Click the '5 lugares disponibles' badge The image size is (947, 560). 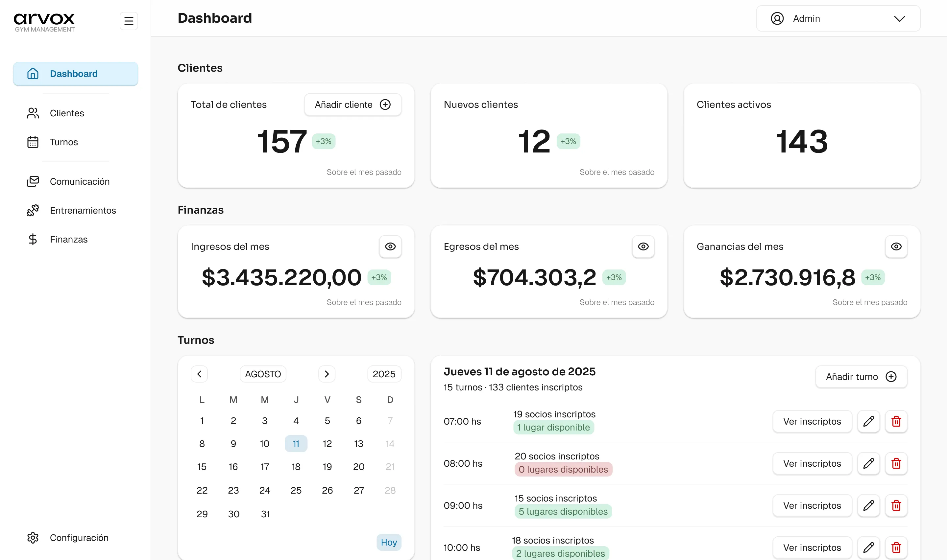pos(563,511)
